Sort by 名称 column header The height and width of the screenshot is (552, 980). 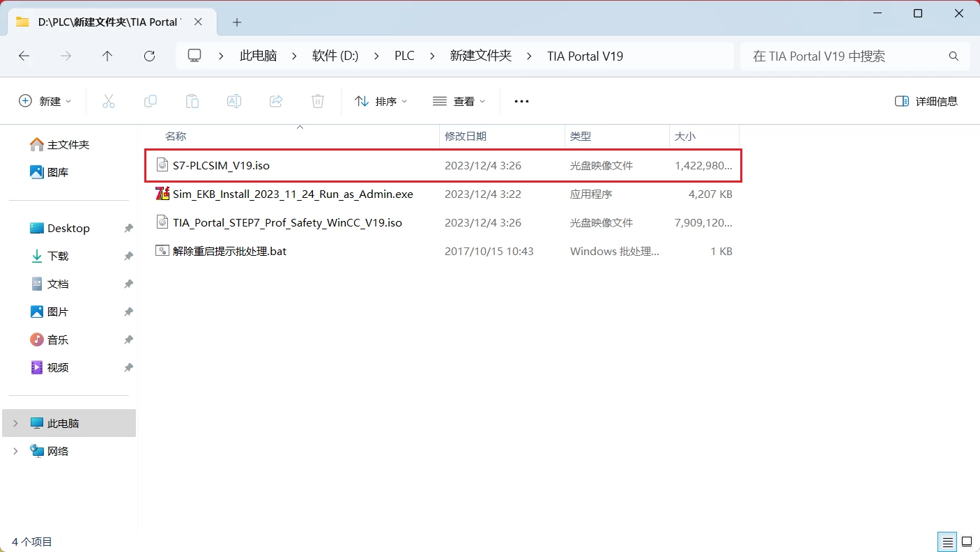point(289,137)
